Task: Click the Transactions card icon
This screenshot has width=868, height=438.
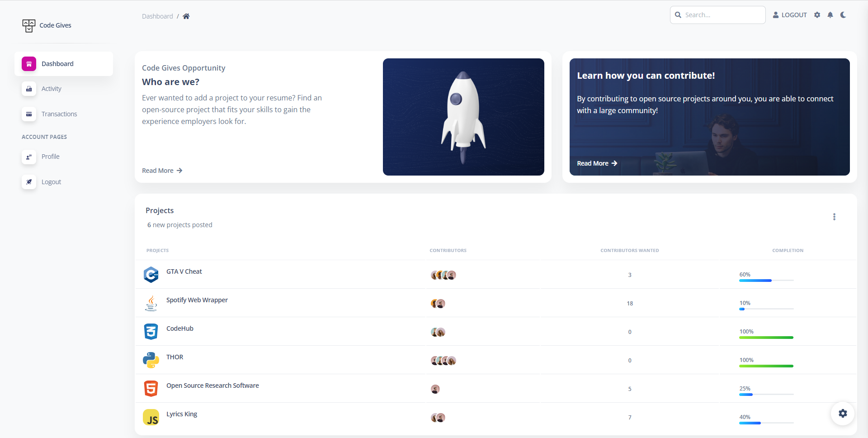Action: pos(29,114)
